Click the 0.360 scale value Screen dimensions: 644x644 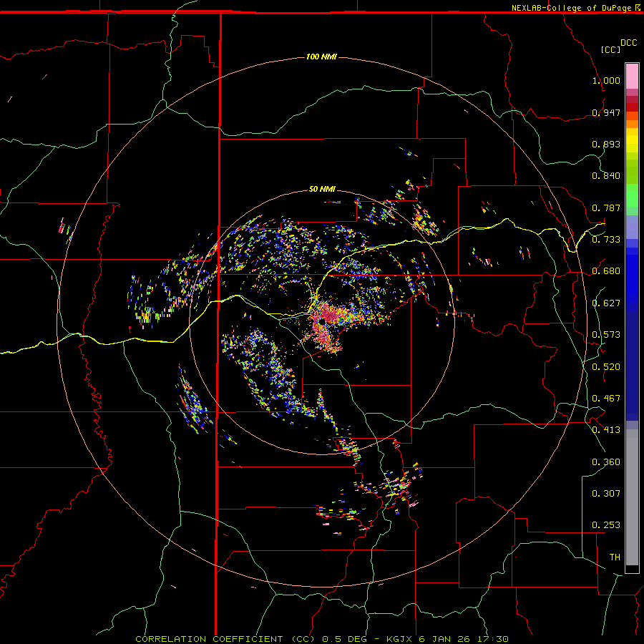click(606, 462)
